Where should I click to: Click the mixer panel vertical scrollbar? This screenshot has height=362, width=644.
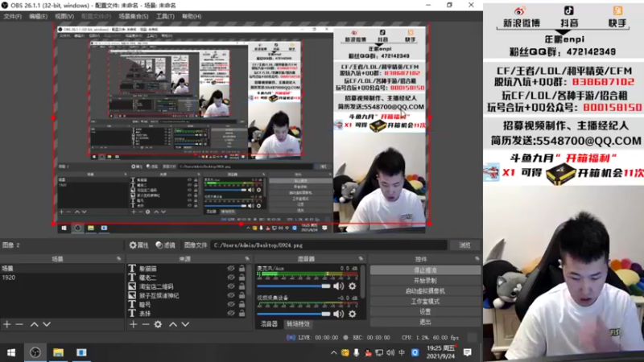(x=363, y=282)
